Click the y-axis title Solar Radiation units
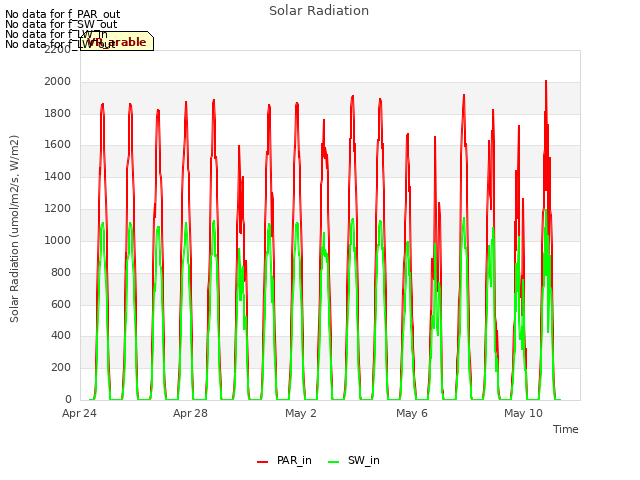 point(14,229)
